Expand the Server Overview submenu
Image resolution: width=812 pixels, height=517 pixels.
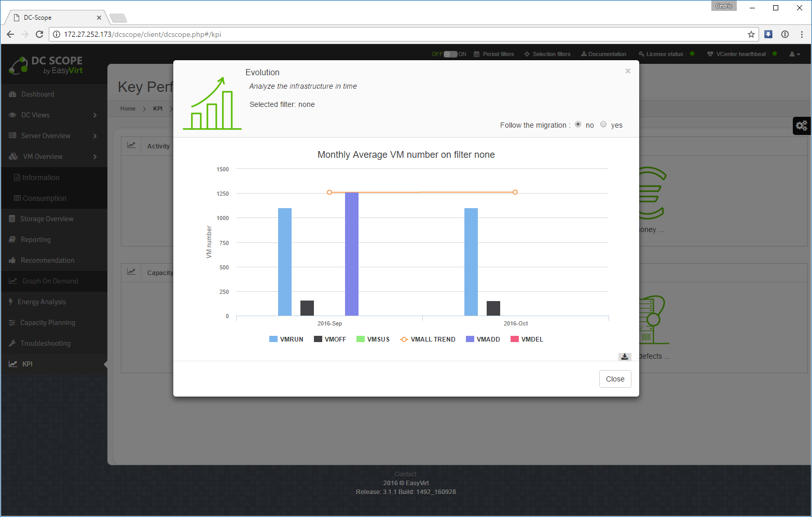point(95,136)
